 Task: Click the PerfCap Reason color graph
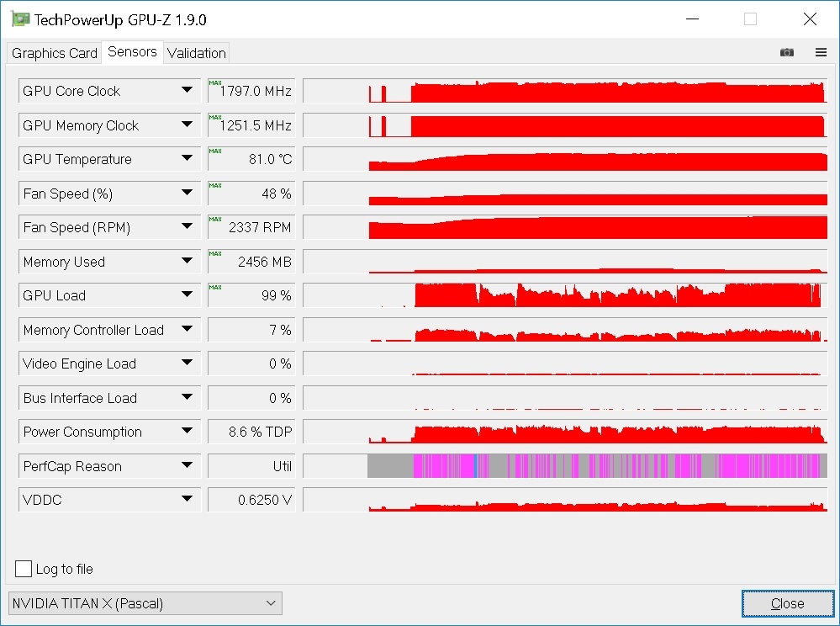[565, 466]
